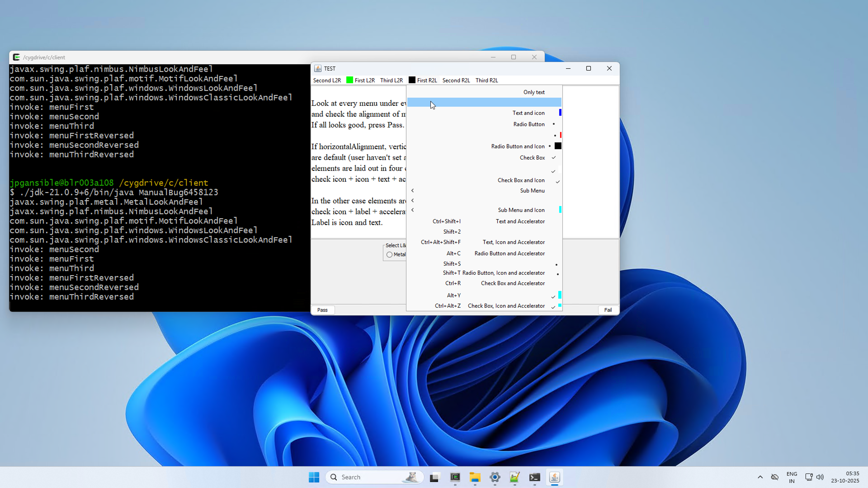Screen dimensions: 868x488
Task: Click the volume icon in system tray
Action: 820,477
